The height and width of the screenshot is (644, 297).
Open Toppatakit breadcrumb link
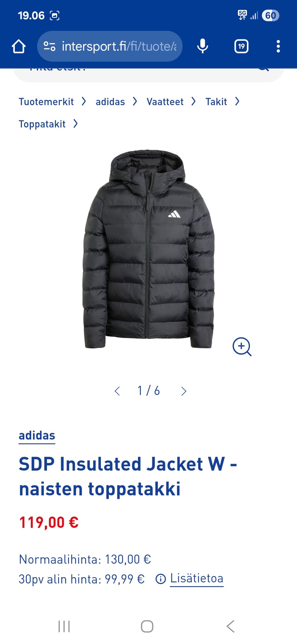coord(42,124)
